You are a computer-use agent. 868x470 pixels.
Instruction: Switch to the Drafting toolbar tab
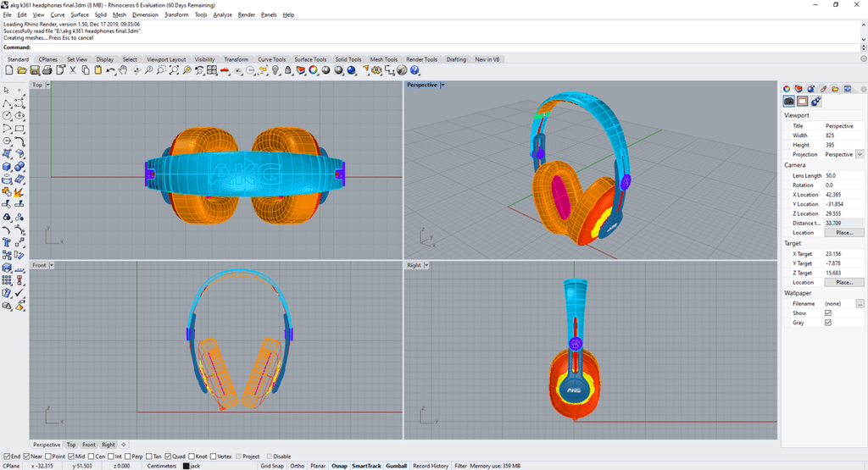(x=456, y=59)
